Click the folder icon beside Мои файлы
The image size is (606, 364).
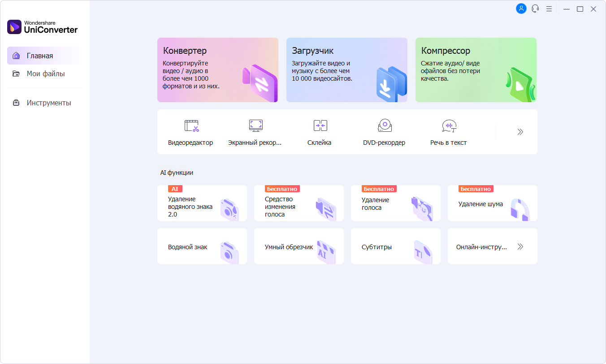16,74
